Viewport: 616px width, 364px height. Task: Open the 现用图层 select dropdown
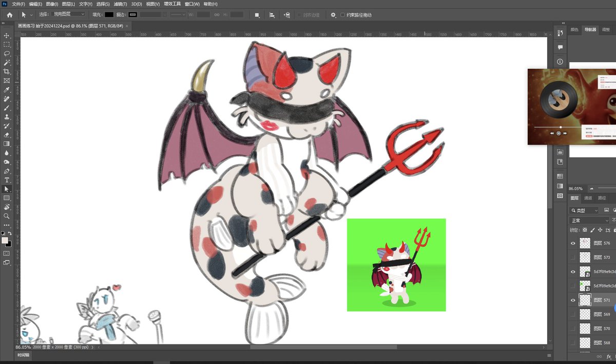(69, 14)
